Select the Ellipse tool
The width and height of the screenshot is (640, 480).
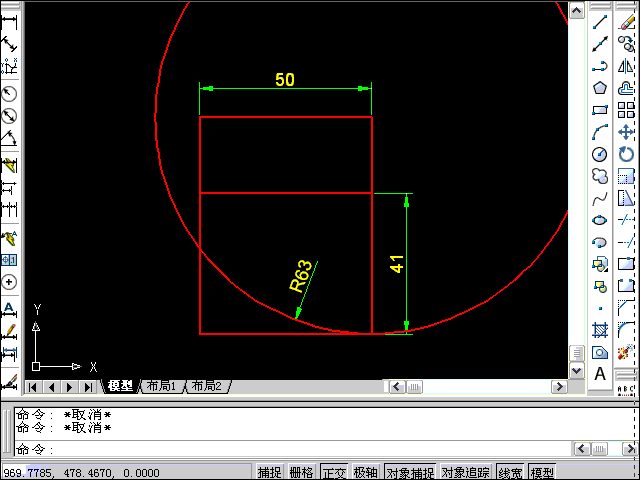pyautogui.click(x=600, y=220)
